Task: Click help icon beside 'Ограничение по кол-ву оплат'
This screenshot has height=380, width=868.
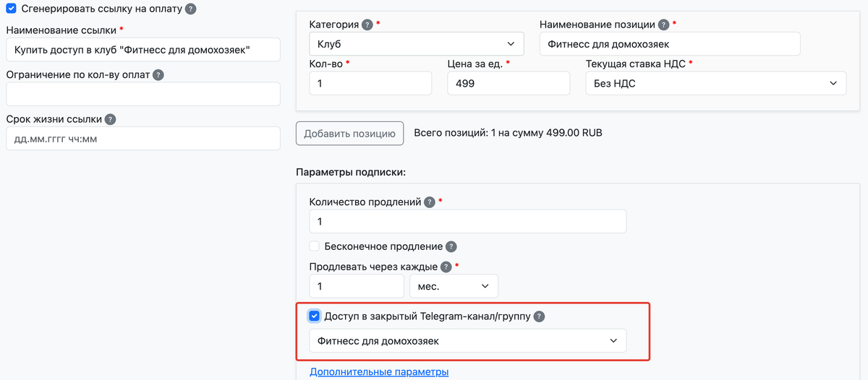Action: pyautogui.click(x=158, y=74)
